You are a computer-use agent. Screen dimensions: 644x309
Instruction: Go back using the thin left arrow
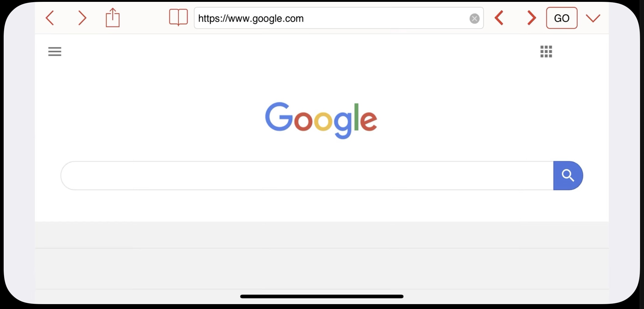(x=50, y=18)
